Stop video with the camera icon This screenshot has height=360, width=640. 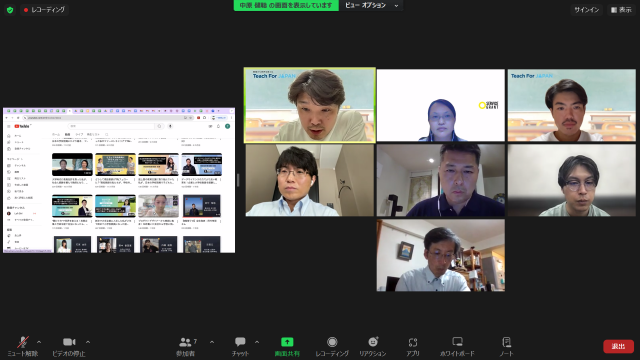click(69, 347)
